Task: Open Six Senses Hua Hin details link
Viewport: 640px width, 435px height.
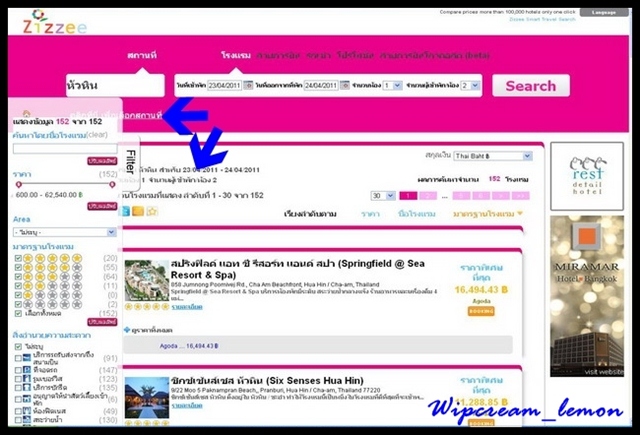Action: (187, 405)
